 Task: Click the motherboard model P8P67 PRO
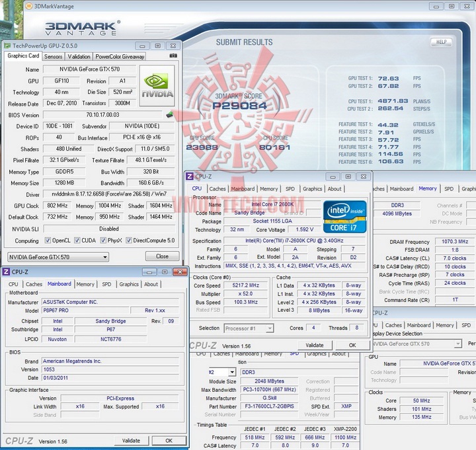pos(85,311)
